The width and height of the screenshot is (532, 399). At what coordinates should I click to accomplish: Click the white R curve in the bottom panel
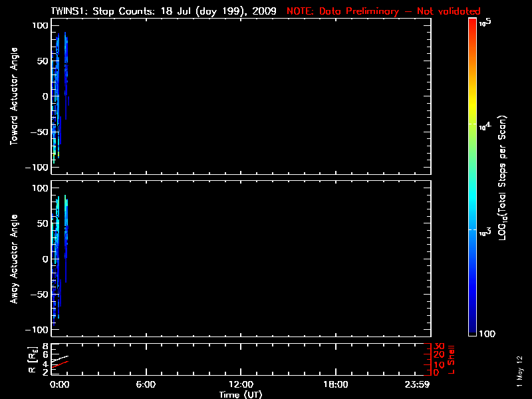[60, 358]
